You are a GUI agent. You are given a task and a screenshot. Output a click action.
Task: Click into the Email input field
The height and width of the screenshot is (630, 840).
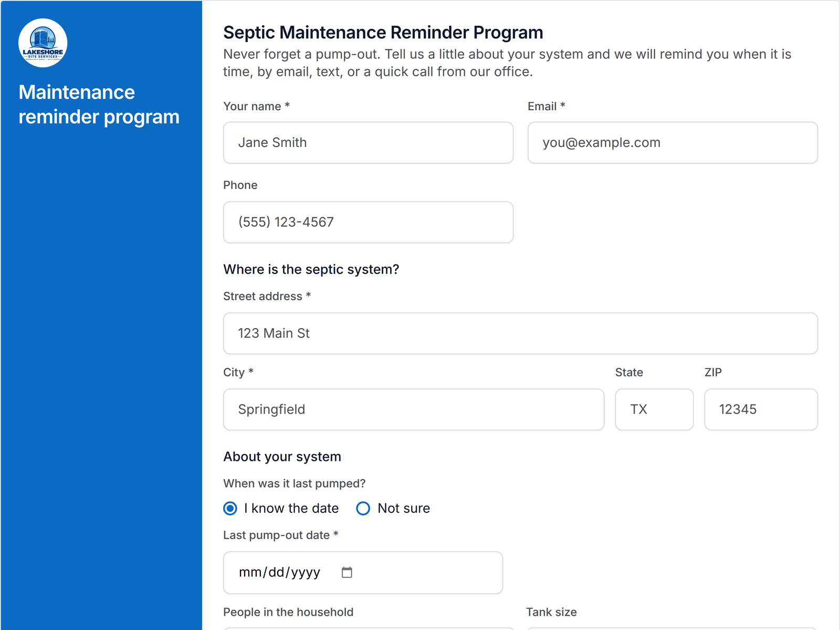point(673,143)
